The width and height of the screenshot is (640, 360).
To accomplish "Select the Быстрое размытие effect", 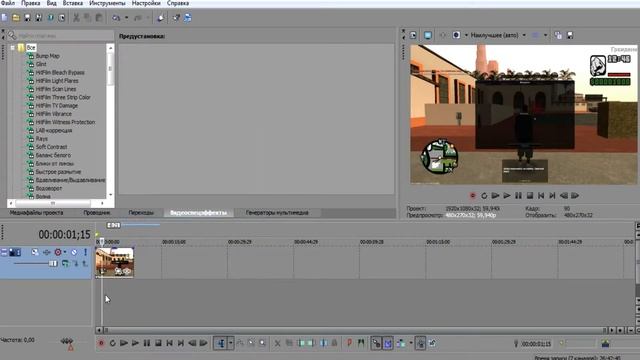I will coord(58,172).
